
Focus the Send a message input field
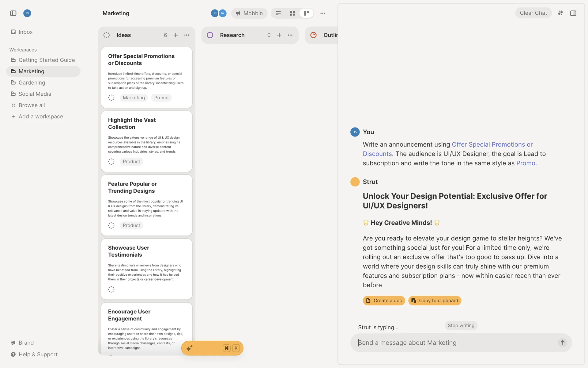[x=453, y=343]
